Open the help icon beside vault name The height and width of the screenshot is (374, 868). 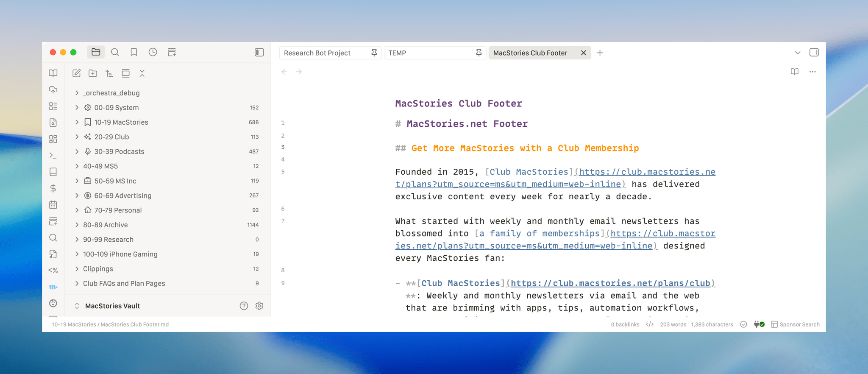click(x=244, y=306)
